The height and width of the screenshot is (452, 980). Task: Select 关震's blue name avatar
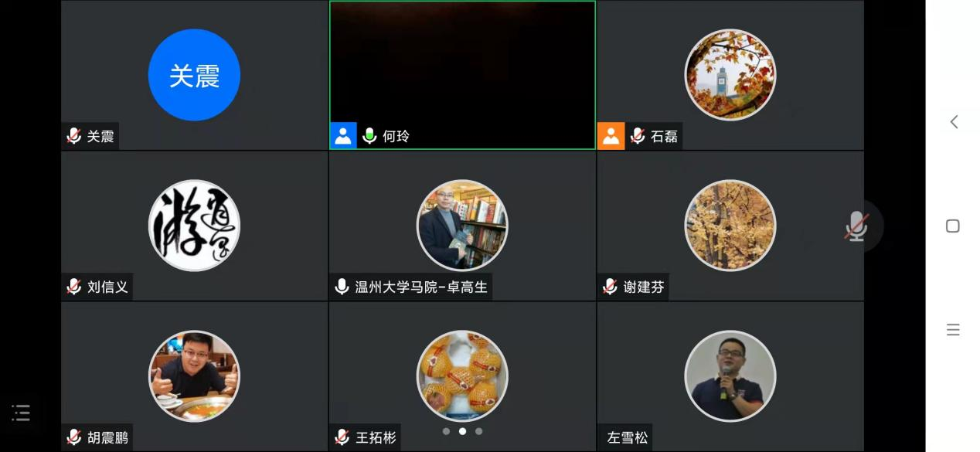[194, 75]
